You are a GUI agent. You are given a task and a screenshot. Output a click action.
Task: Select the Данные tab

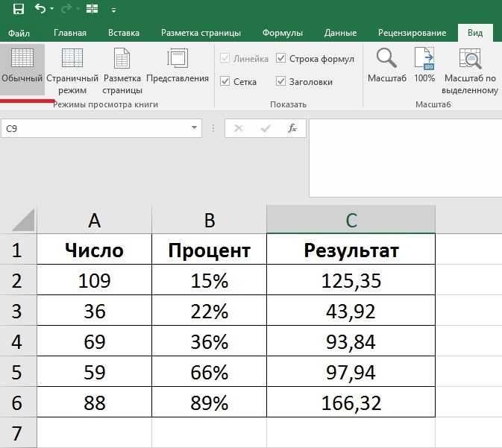pos(340,33)
